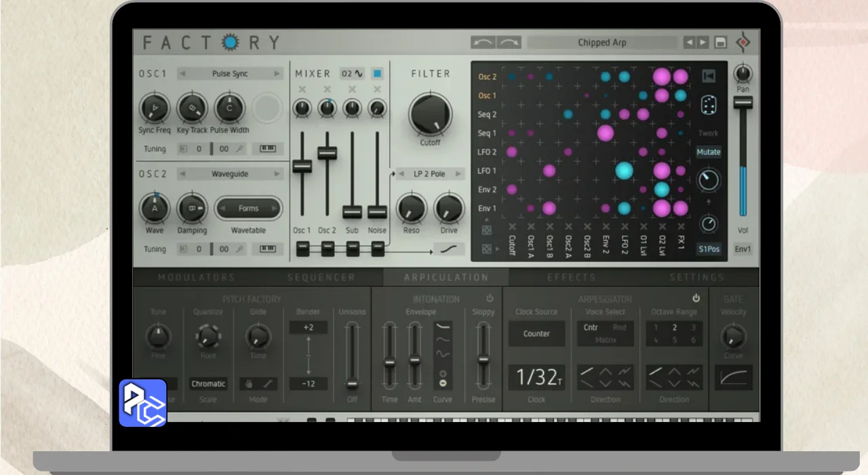Click the matrix reset-to-start icon

709,76
